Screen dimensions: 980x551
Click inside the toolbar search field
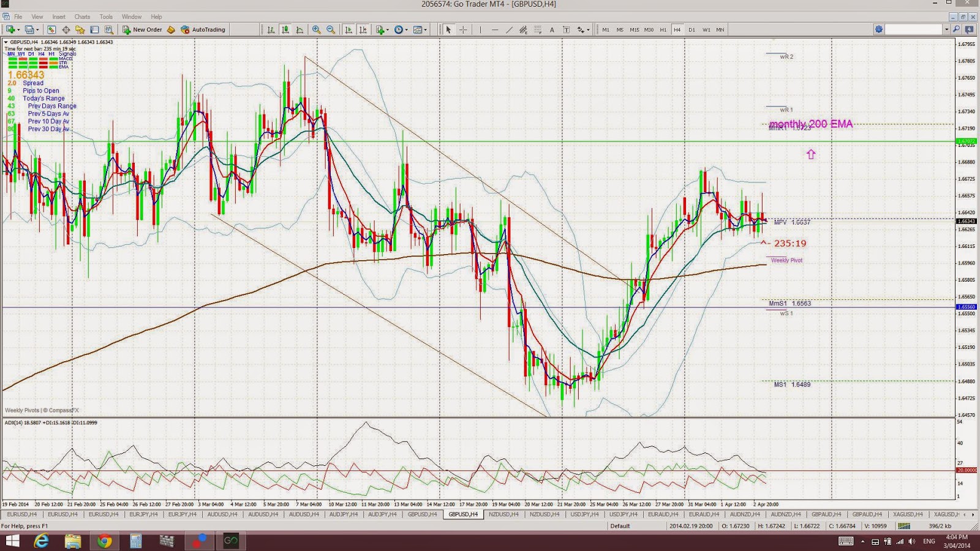[x=914, y=29]
